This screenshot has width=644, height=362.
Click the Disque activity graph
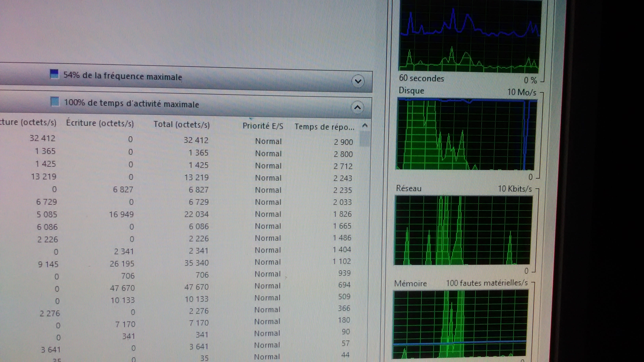coord(466,134)
